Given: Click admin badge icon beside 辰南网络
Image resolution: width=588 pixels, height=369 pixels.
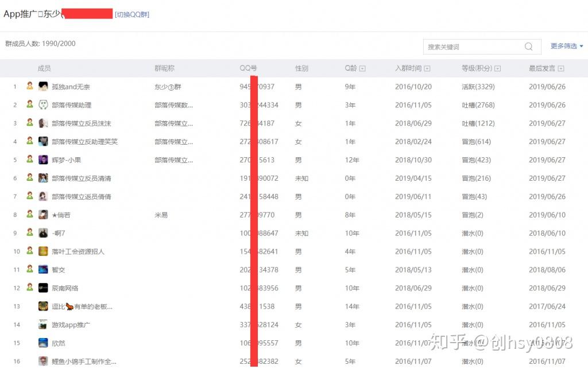Looking at the screenshot, I should [x=30, y=288].
